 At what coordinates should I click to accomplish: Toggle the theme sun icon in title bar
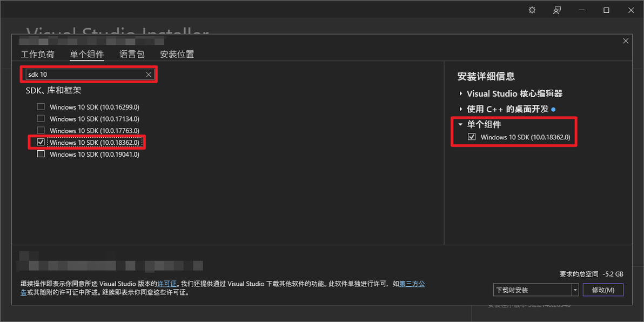click(x=532, y=10)
